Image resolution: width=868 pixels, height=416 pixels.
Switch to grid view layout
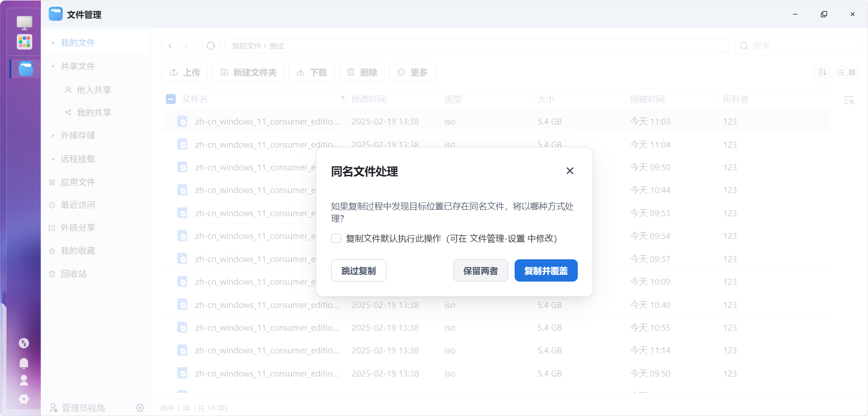click(x=852, y=72)
